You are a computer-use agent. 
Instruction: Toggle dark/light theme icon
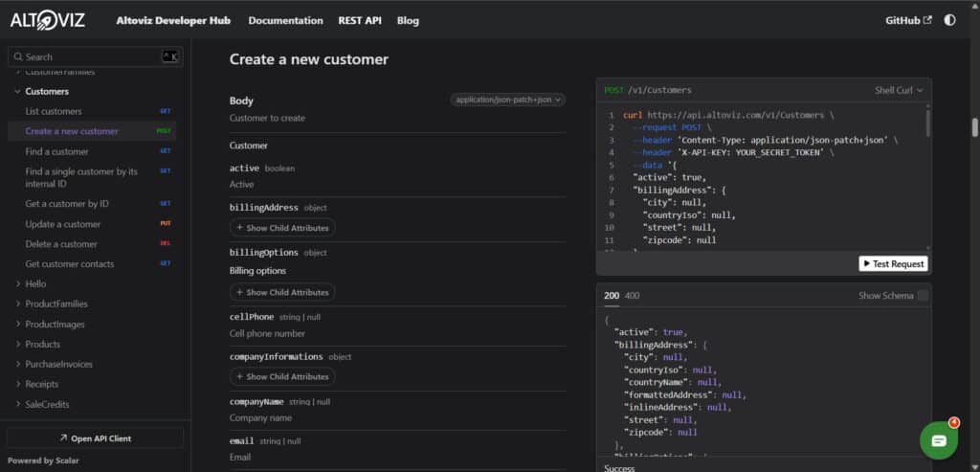click(x=949, y=20)
